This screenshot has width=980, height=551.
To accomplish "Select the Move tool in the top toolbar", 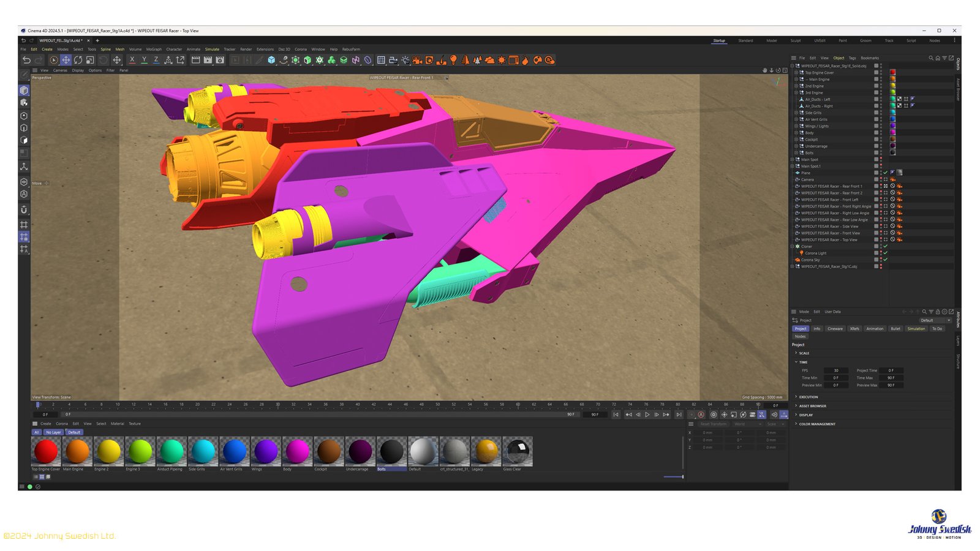I will coord(66,60).
